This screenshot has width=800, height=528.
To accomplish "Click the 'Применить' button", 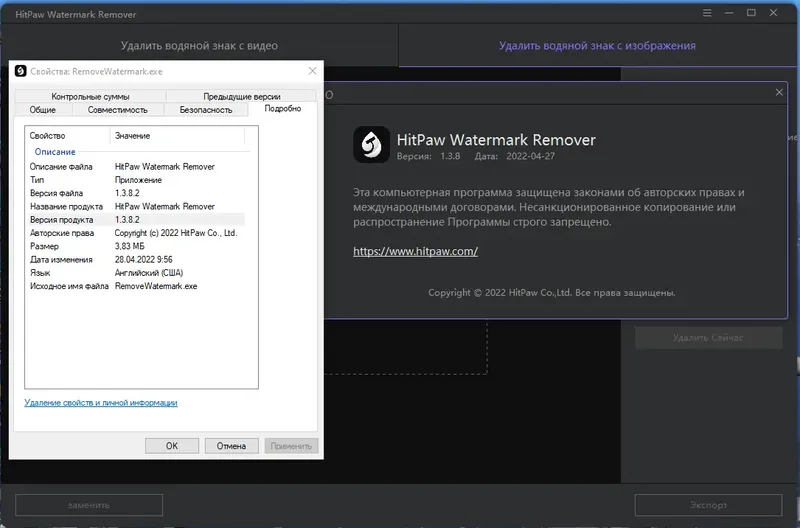I will [291, 446].
